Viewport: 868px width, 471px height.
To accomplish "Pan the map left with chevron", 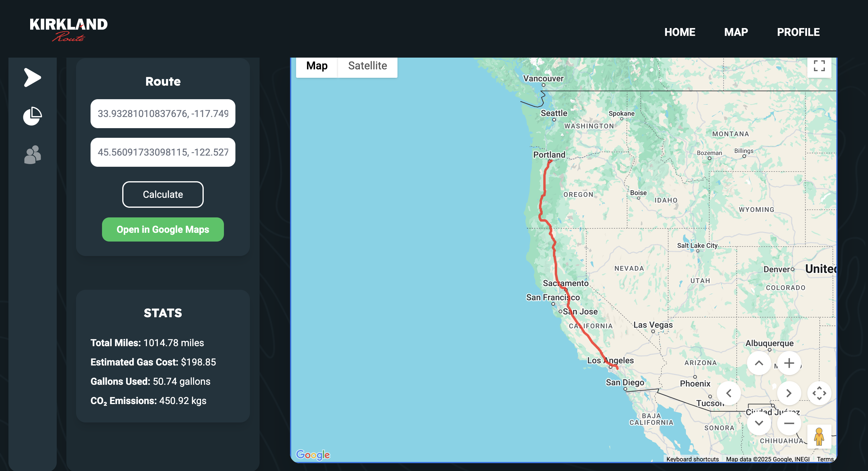I will (729, 393).
